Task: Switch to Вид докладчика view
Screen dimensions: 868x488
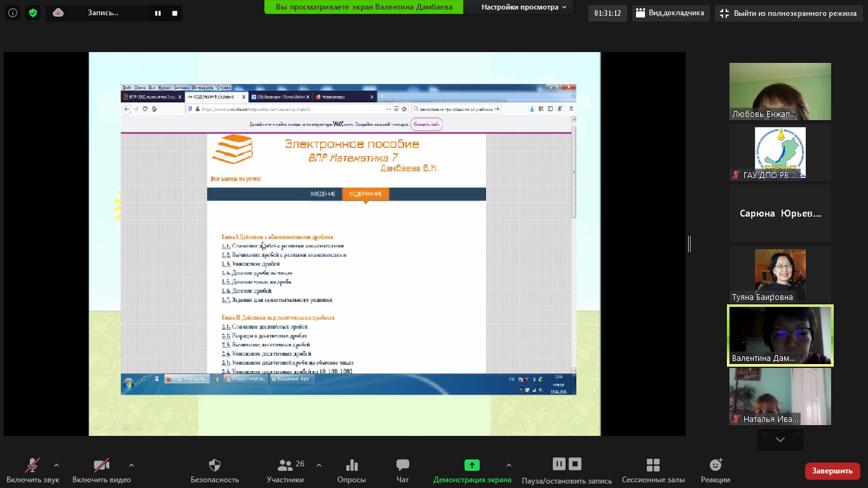Action: pos(670,13)
